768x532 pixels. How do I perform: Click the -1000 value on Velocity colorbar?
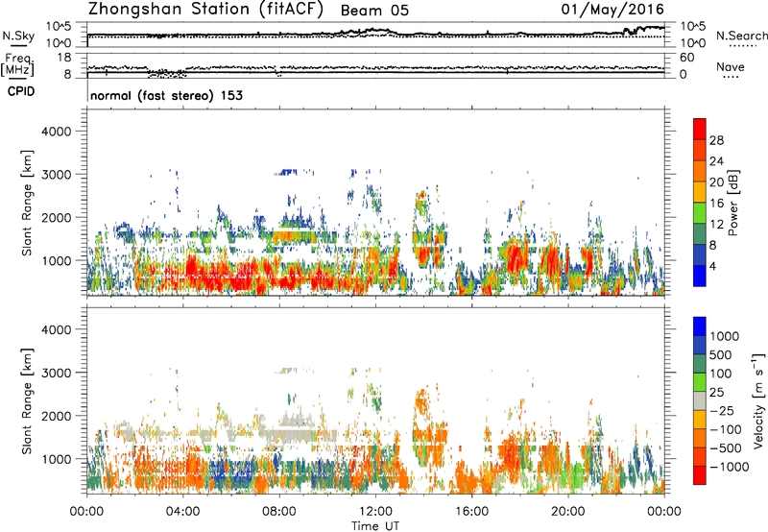(729, 467)
